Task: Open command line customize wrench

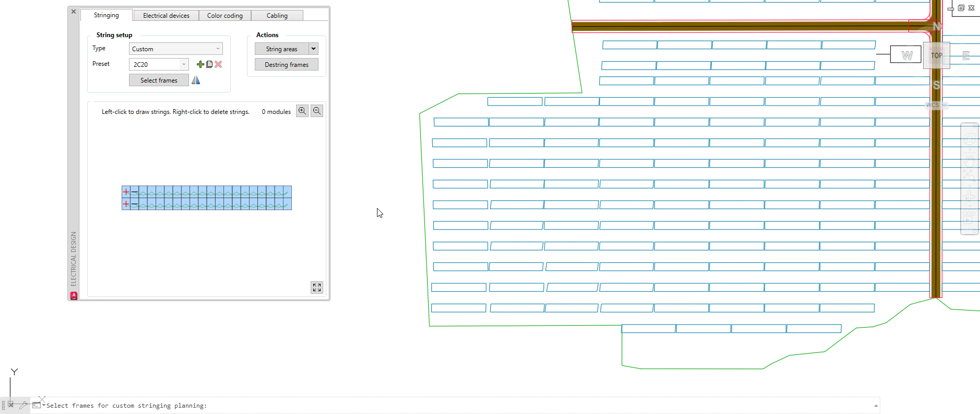Action: [x=23, y=405]
